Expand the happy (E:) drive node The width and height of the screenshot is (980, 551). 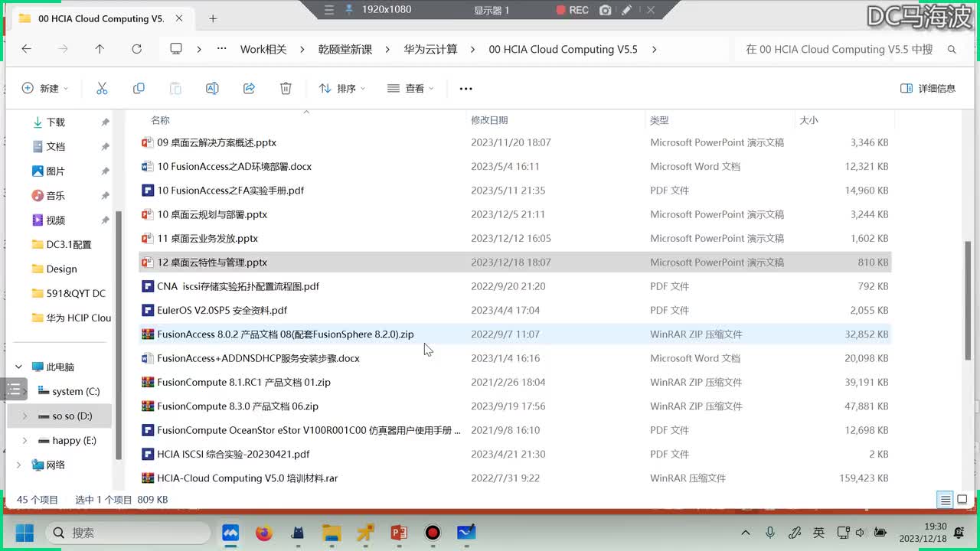(24, 441)
